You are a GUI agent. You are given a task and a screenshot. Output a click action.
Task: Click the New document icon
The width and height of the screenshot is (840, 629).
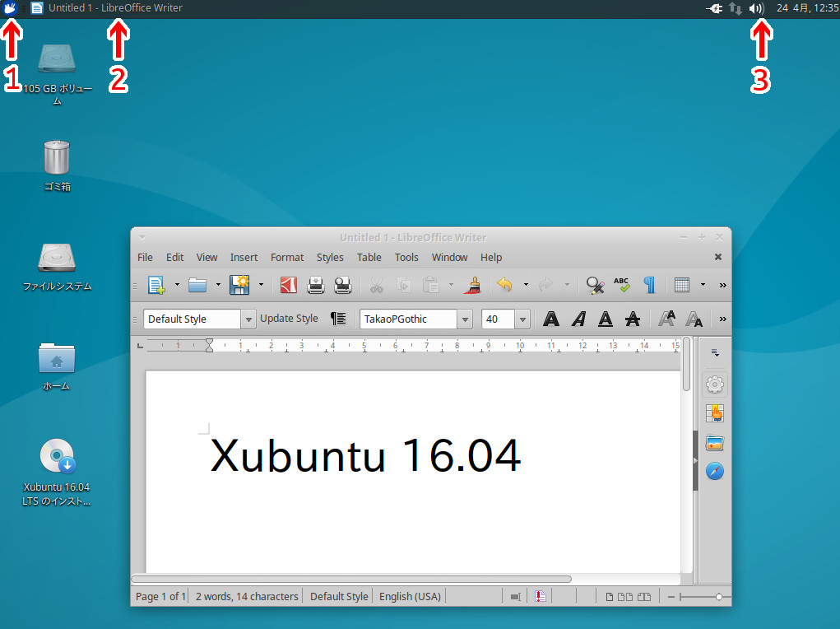click(x=155, y=285)
